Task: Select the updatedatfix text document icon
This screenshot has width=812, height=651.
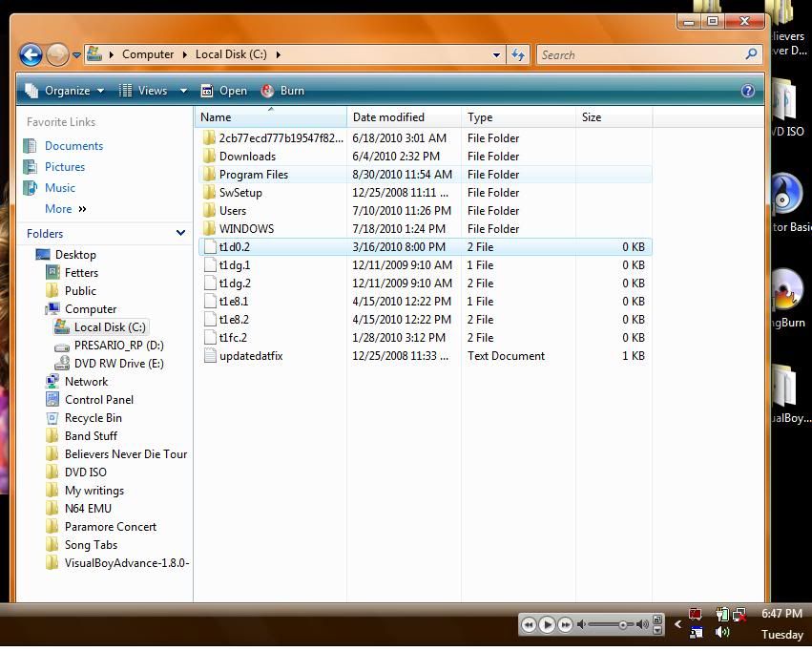Action: point(210,356)
